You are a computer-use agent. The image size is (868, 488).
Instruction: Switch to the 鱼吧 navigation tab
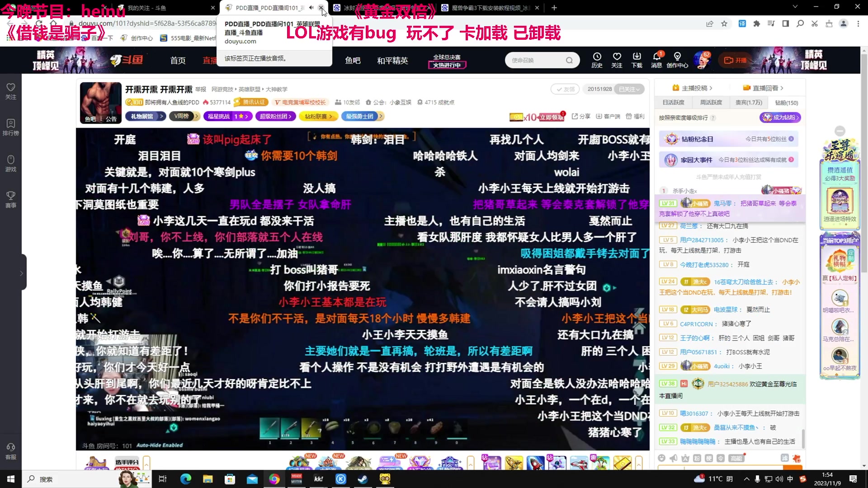click(353, 61)
